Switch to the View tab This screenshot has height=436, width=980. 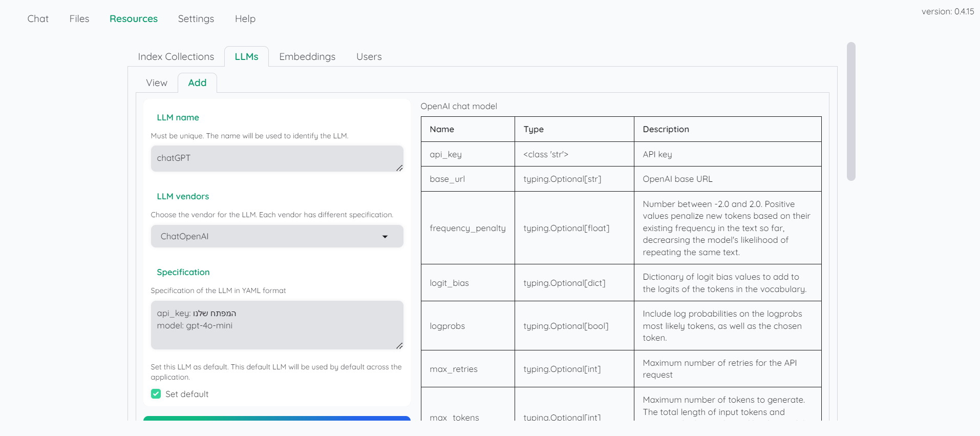coord(157,83)
